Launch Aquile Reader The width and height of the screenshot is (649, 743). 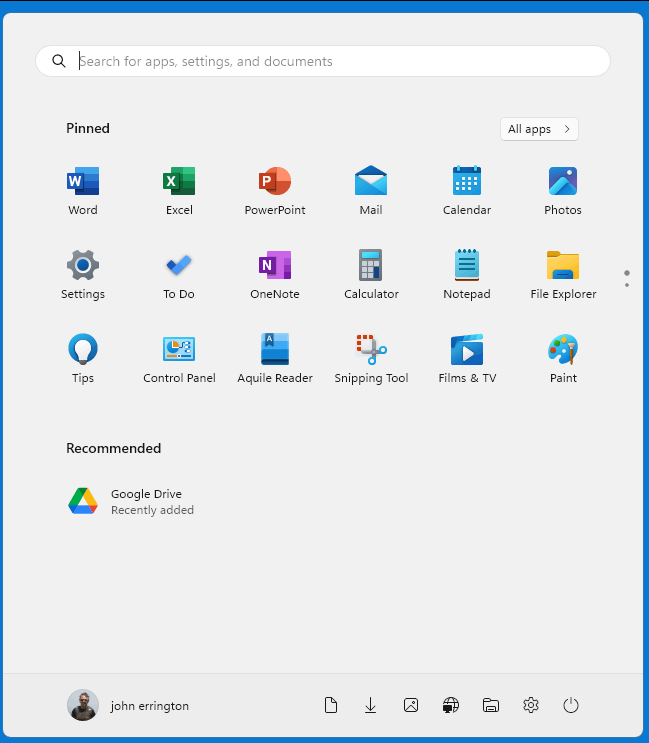point(275,358)
